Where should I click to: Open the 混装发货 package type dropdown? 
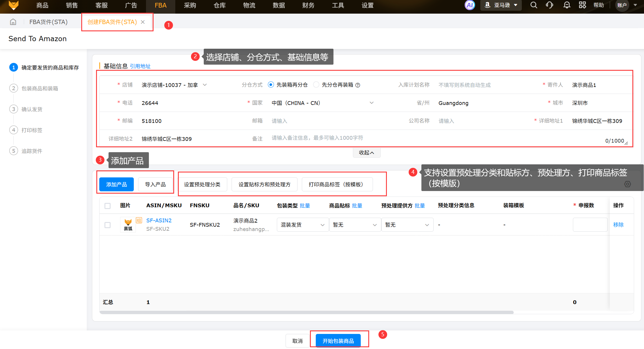(x=302, y=225)
